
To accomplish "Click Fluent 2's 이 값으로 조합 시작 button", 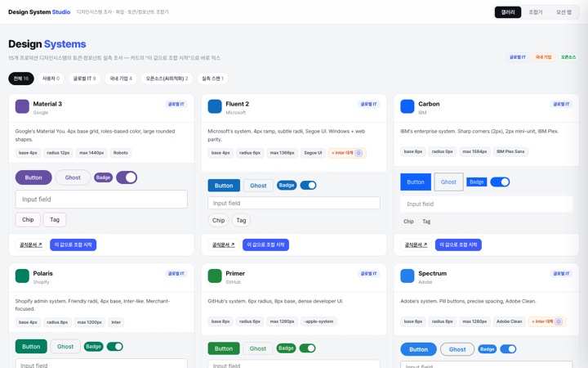I will [x=266, y=245].
